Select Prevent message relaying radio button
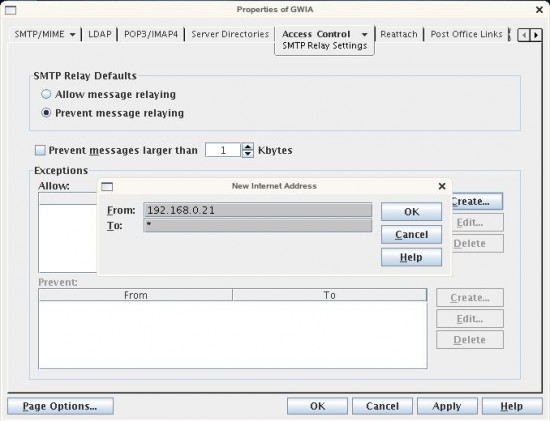The height and width of the screenshot is (421, 550). click(x=46, y=113)
